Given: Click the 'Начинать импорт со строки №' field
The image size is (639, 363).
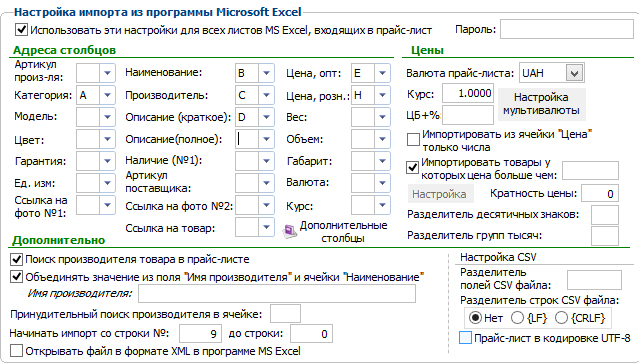Looking at the screenshot, I should [x=200, y=334].
